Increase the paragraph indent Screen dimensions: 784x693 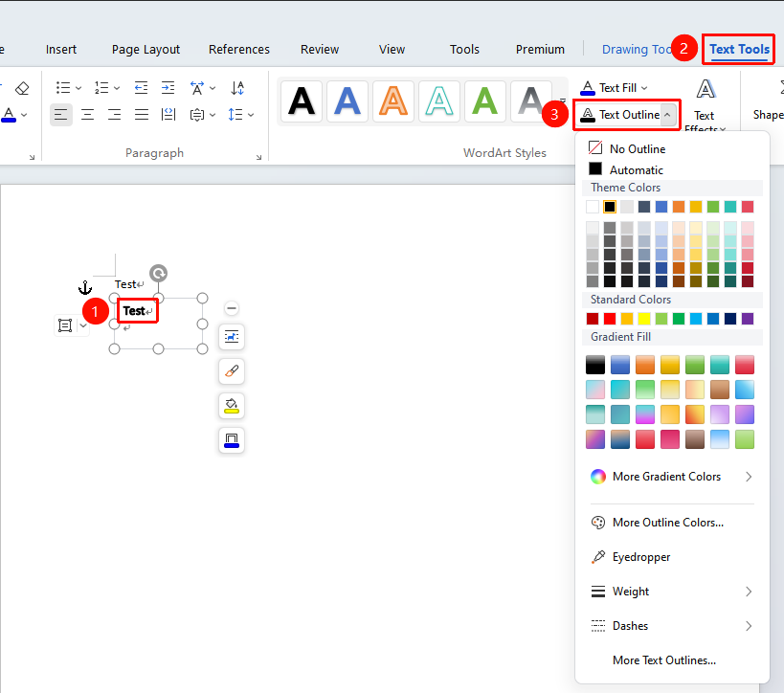click(168, 88)
